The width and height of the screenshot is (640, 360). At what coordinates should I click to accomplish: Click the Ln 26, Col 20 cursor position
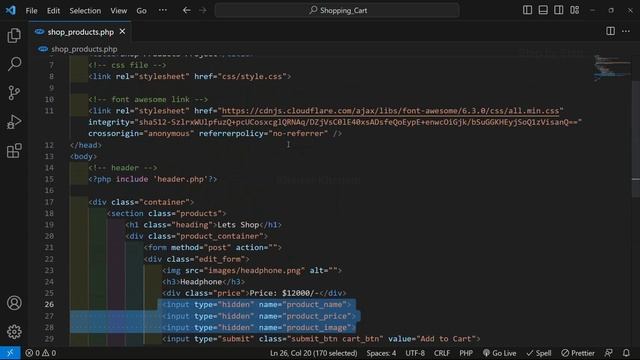point(313,353)
